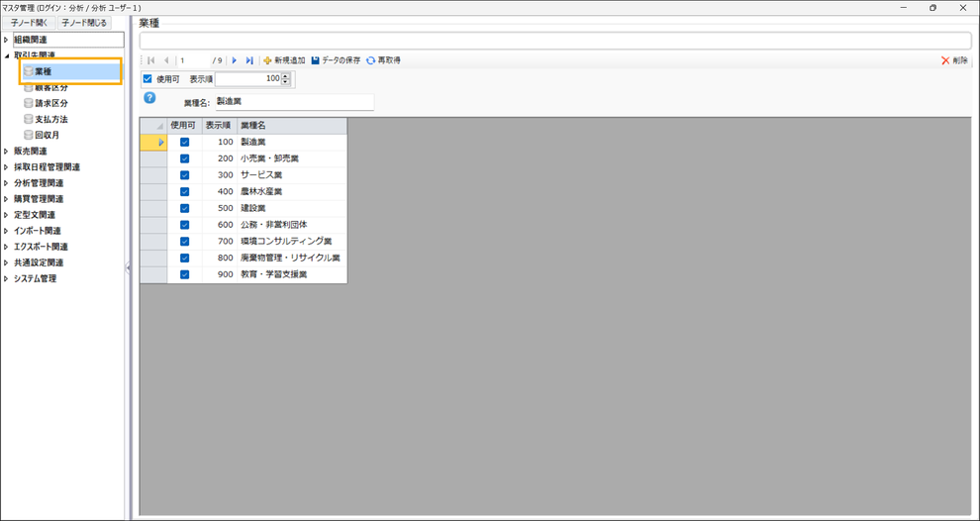Image resolution: width=980 pixels, height=521 pixels.
Task: Click 小売業・卸売業 name cell
Action: tap(292, 158)
